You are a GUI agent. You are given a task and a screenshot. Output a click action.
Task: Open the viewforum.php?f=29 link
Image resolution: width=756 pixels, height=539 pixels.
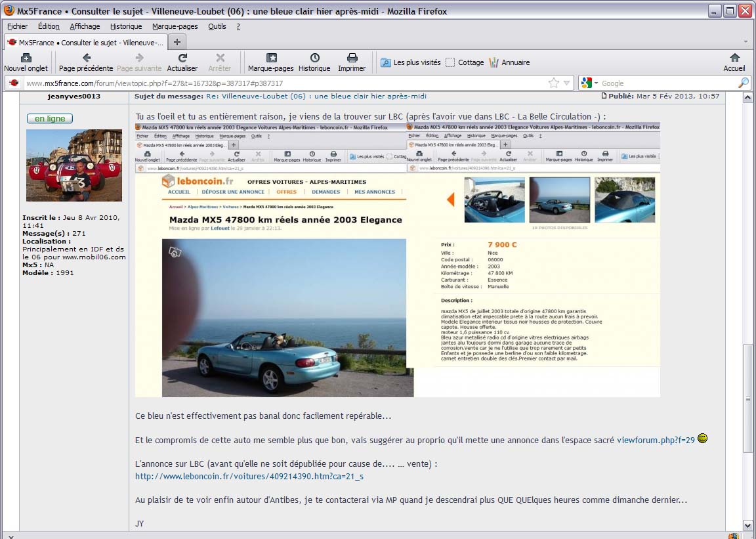tap(656, 440)
